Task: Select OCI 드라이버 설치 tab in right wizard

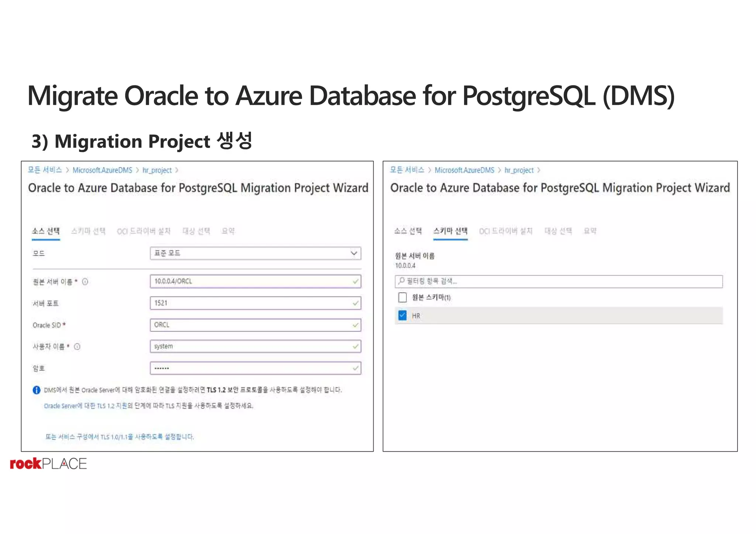Action: click(x=506, y=231)
